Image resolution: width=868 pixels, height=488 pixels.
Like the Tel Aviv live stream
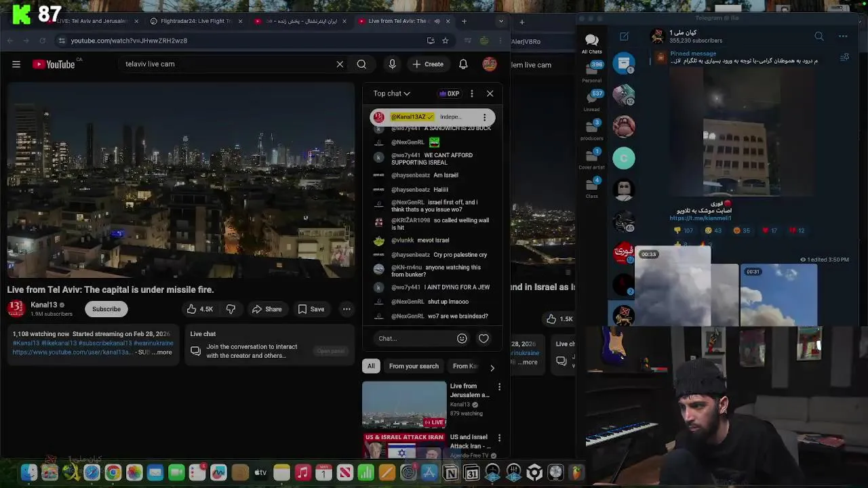click(x=200, y=309)
